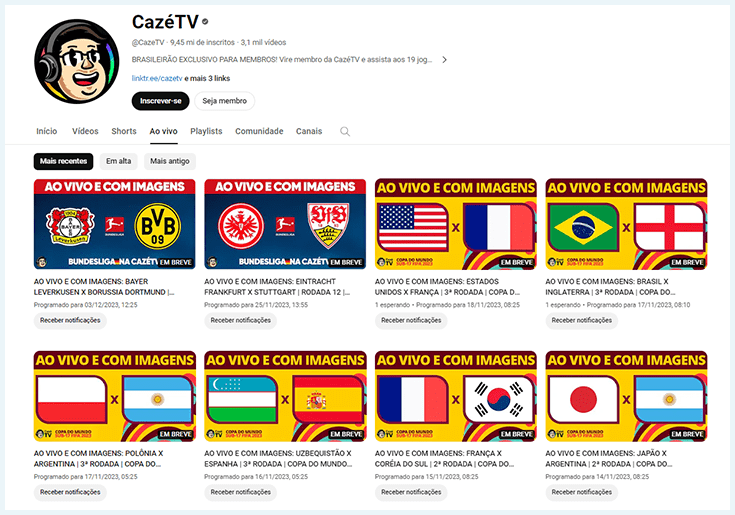Click the Brazil flag in thumbnail
The height and width of the screenshot is (515, 735).
pos(583,228)
